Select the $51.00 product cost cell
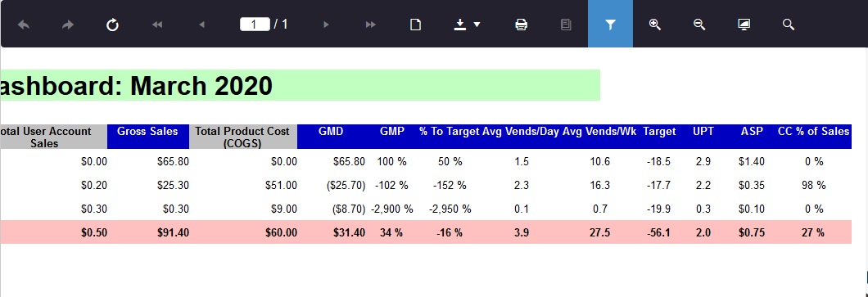Screen dimensions: 868x297 click(281, 185)
